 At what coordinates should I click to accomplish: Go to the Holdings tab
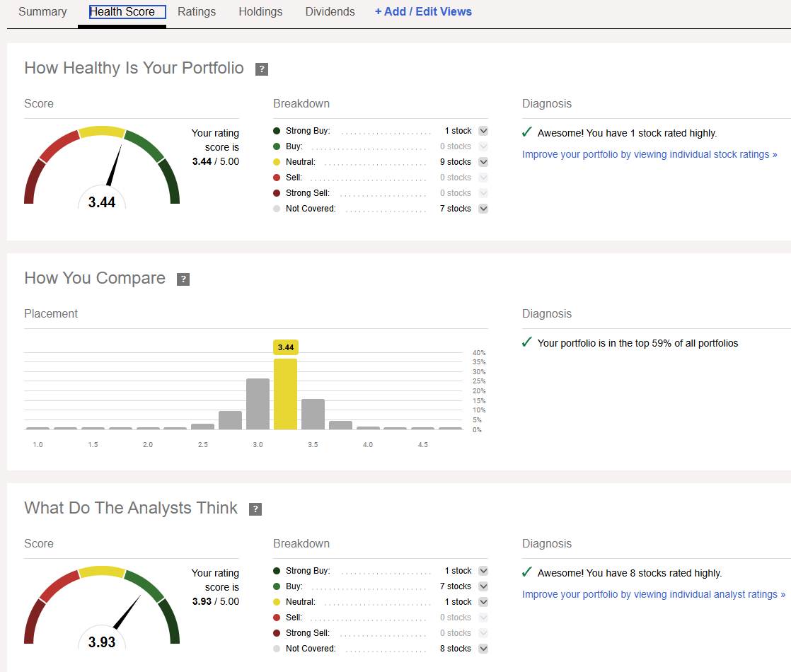coord(260,12)
